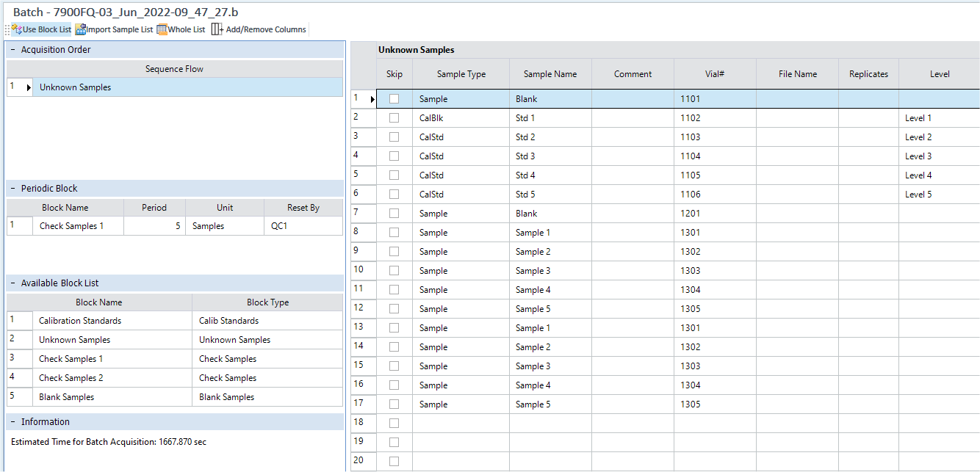Select Check Samples 1 in Periodic Block

79,226
